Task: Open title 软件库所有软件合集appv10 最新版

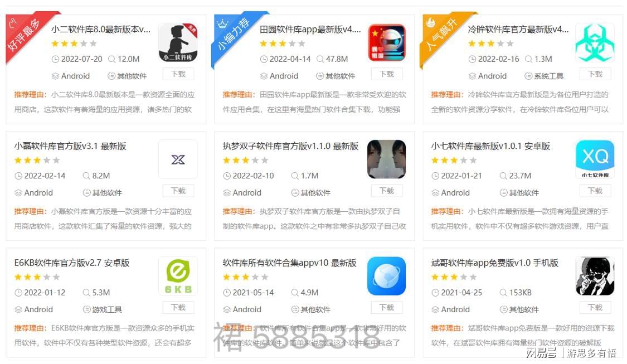Action: [289, 263]
